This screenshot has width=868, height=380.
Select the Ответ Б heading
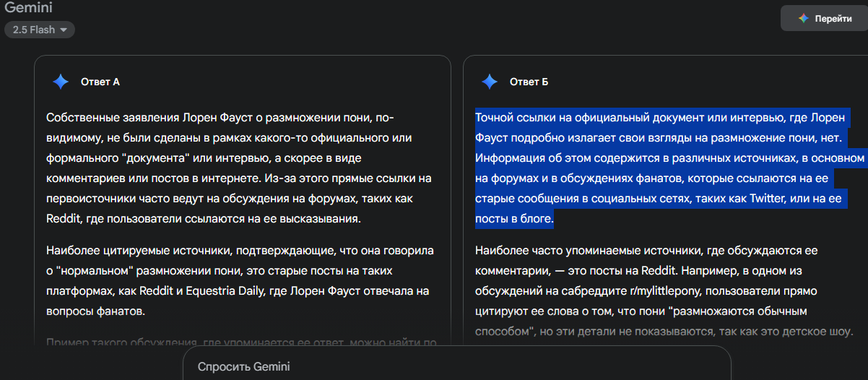point(529,82)
